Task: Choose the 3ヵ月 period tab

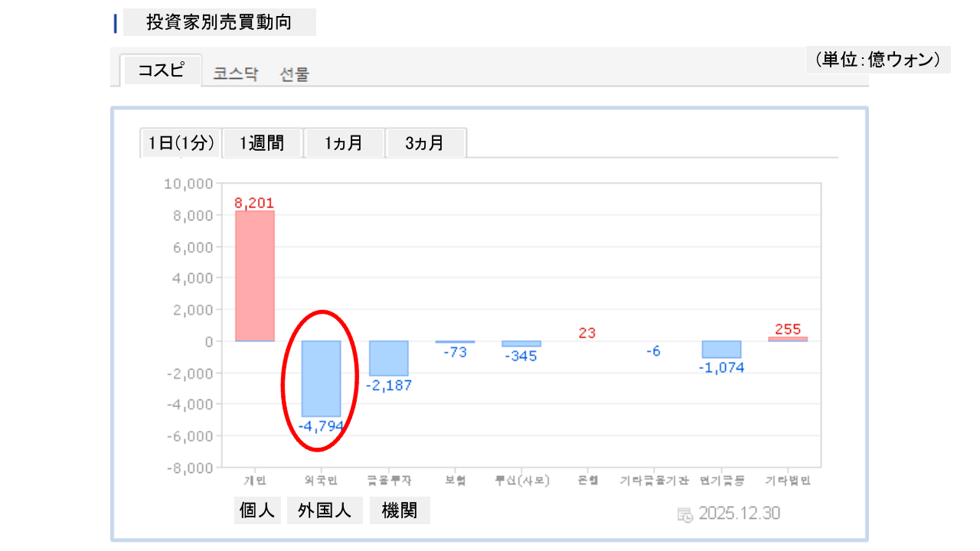Action: 426,143
